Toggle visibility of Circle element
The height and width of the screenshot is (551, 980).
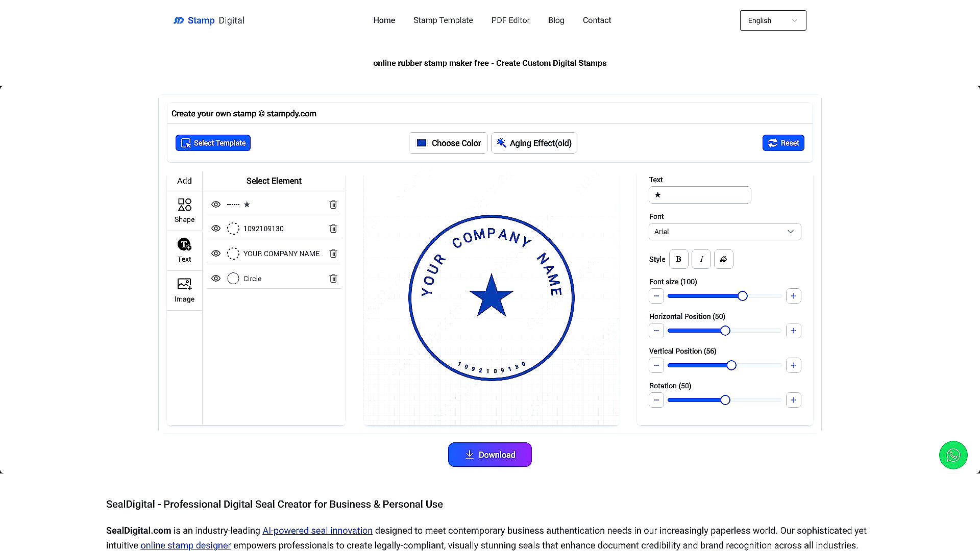(x=216, y=279)
